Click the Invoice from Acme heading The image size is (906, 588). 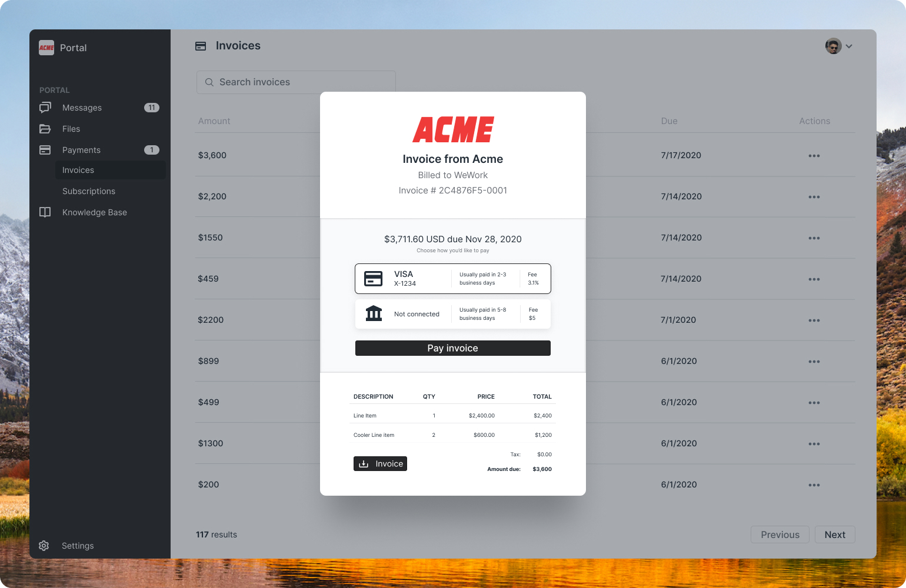(x=453, y=159)
